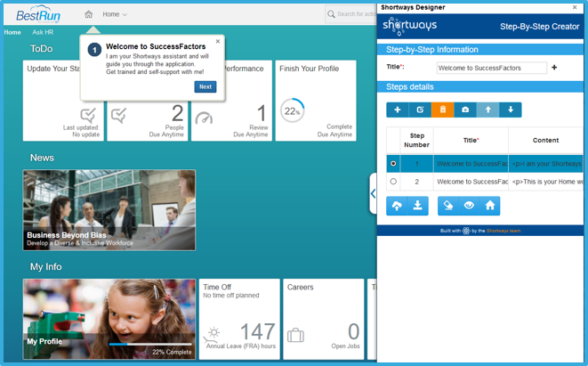The image size is (588, 366).
Task: Click the step-by-step Title input field
Action: [492, 68]
